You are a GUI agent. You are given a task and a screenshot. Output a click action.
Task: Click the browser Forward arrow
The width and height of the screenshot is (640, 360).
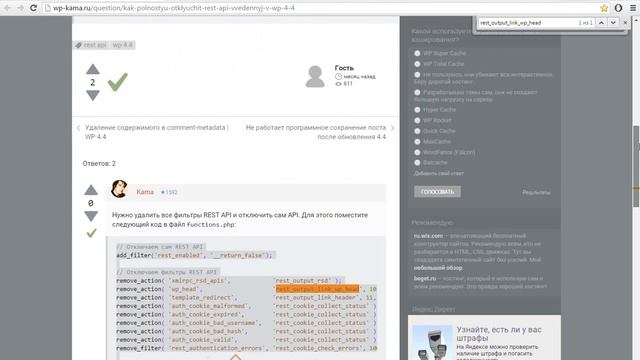(20, 8)
